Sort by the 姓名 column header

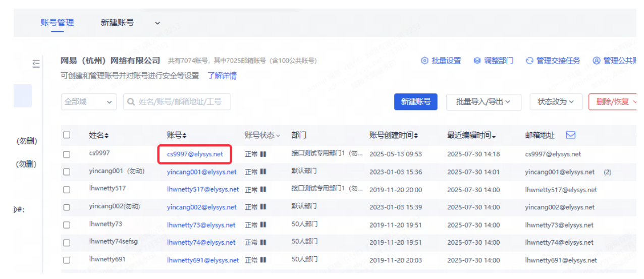(x=99, y=135)
